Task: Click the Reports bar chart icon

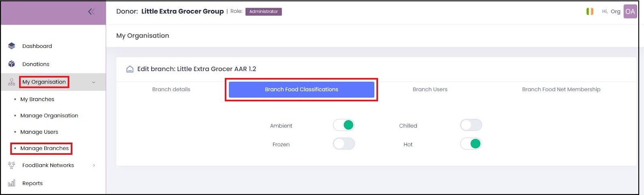Action: click(12, 183)
